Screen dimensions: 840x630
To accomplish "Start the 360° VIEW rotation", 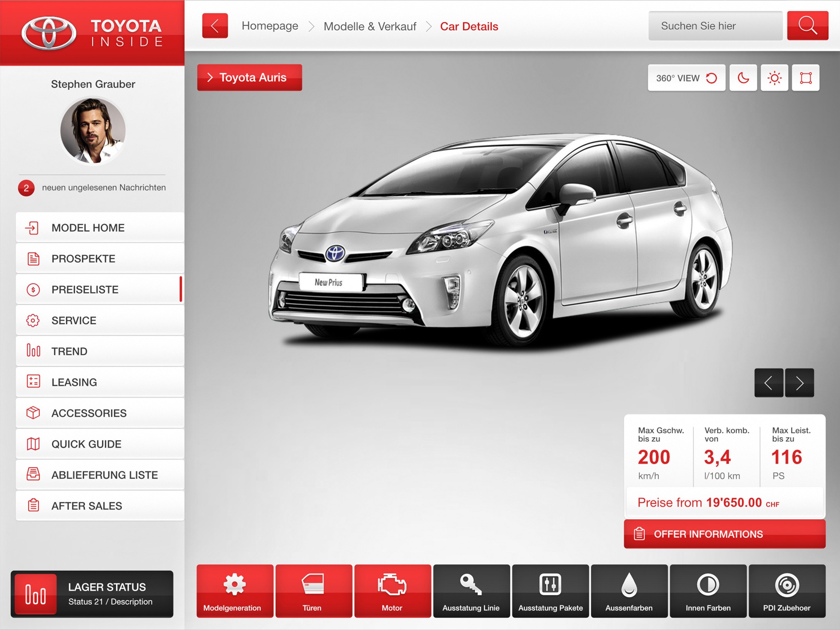I will click(x=686, y=78).
